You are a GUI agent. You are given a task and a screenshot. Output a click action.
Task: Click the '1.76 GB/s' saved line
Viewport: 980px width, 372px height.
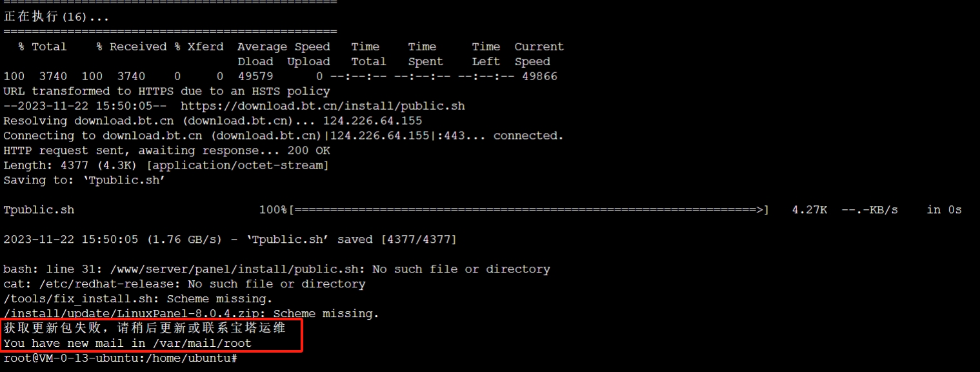click(230, 240)
